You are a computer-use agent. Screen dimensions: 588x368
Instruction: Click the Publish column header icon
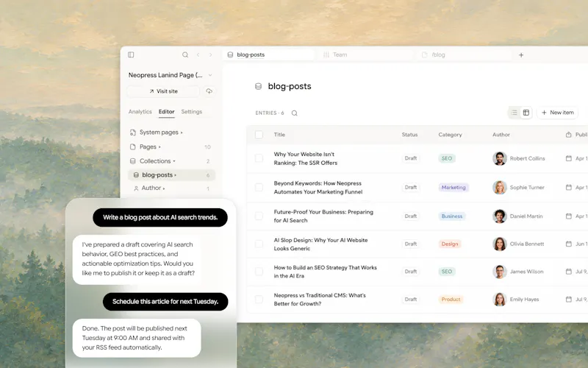pos(568,135)
